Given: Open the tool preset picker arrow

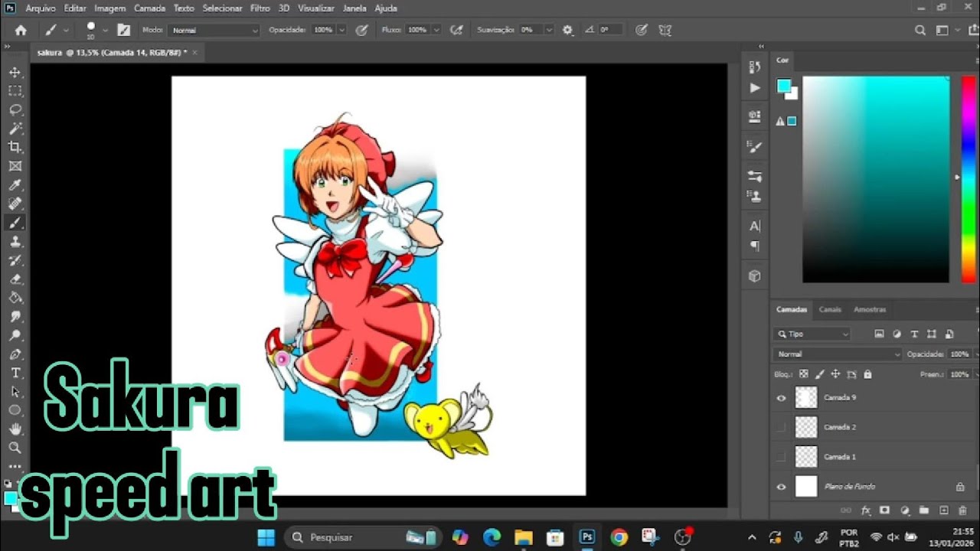Looking at the screenshot, I should (x=67, y=31).
